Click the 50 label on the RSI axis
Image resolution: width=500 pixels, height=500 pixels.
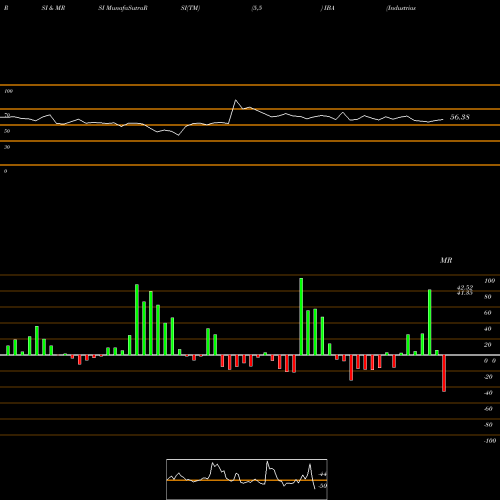click(7, 131)
